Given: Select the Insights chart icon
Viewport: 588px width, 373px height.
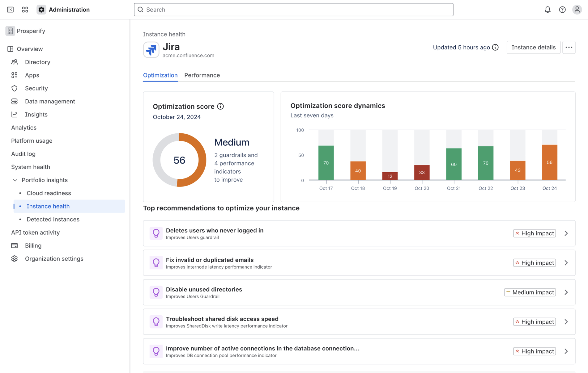Looking at the screenshot, I should pyautogui.click(x=15, y=114).
